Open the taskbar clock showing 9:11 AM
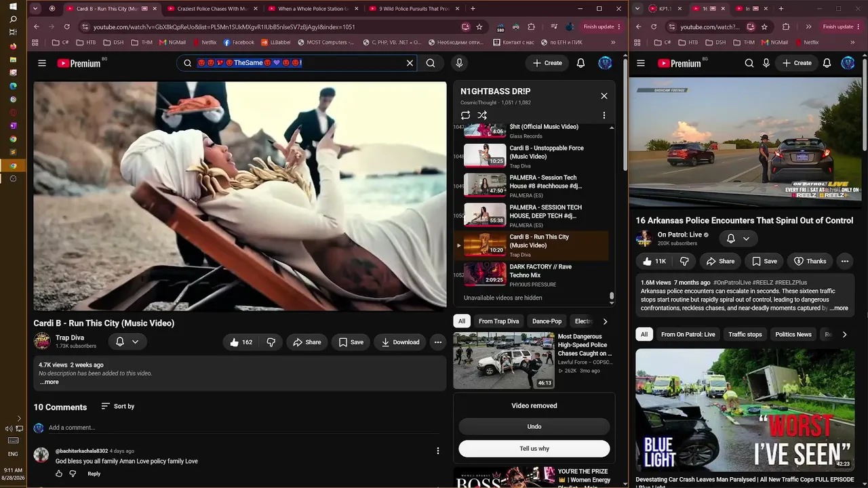 pos(13,474)
